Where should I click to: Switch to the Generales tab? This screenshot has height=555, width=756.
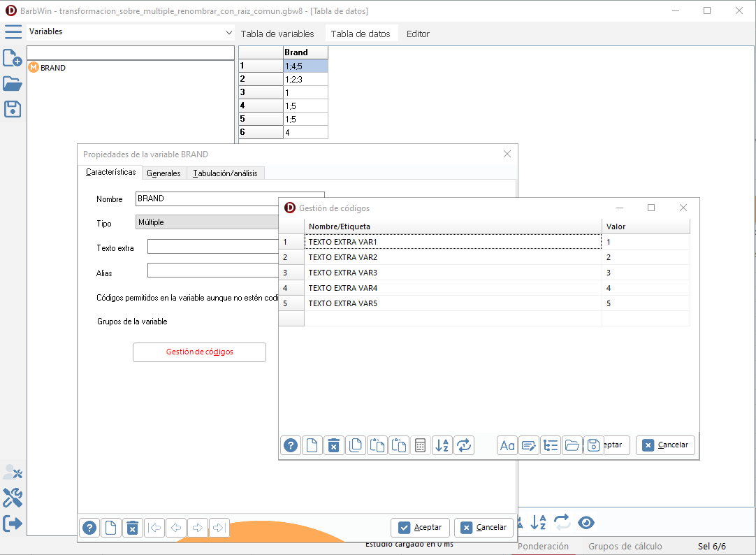(x=163, y=173)
